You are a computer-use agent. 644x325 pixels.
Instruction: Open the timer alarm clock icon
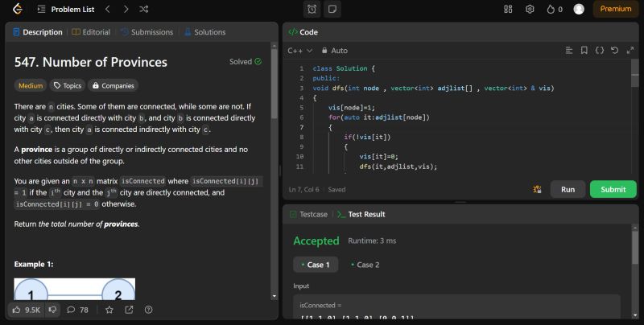312,10
